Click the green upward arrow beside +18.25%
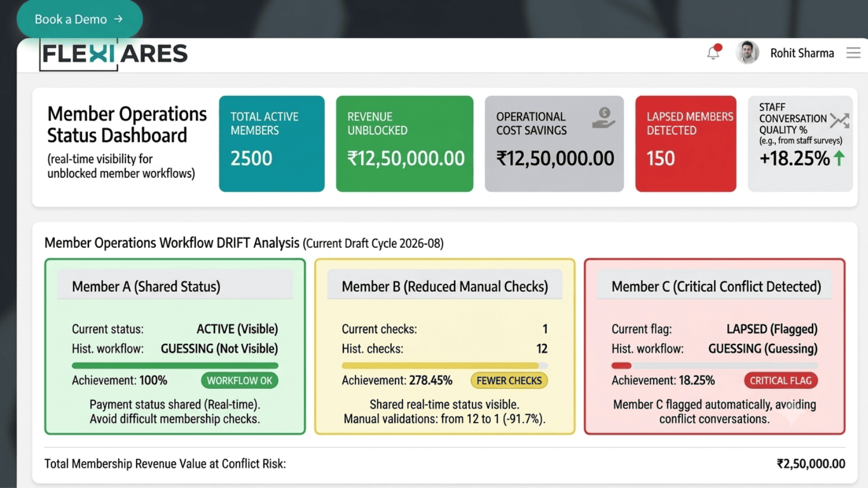868x488 pixels. point(839,158)
